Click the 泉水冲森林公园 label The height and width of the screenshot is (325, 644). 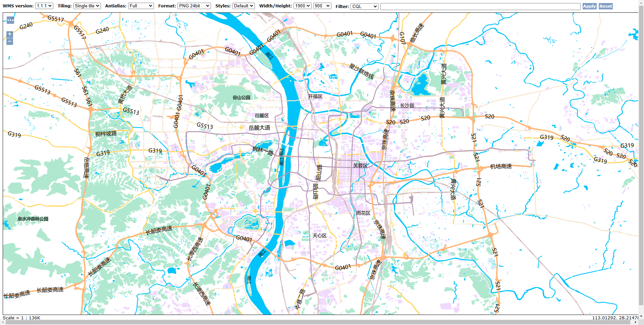(33, 219)
